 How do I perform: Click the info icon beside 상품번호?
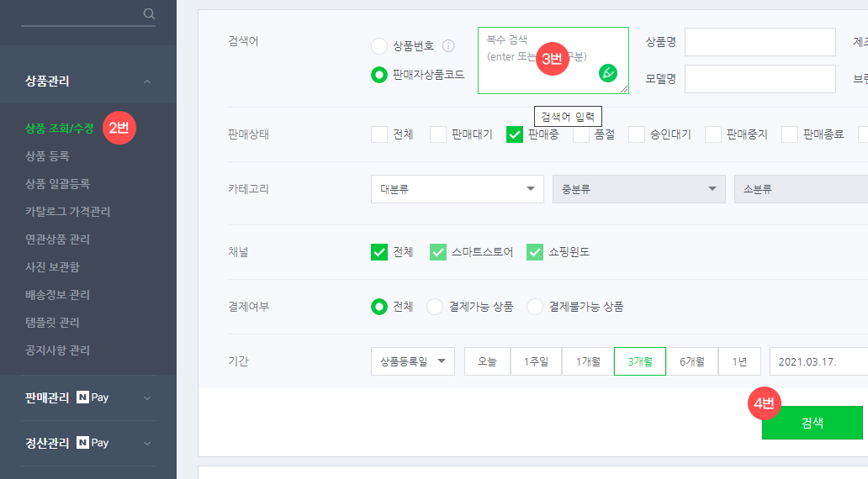[x=448, y=45]
